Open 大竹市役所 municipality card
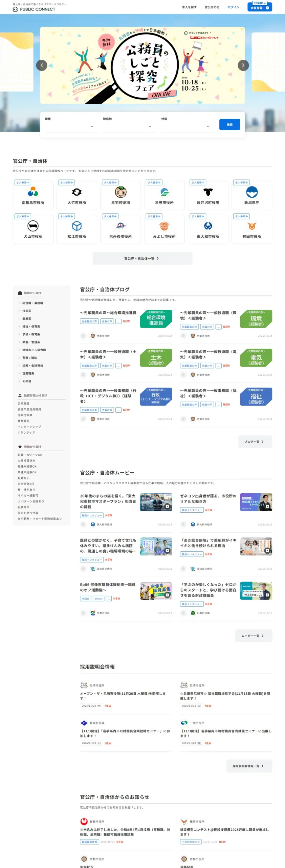 (x=77, y=196)
